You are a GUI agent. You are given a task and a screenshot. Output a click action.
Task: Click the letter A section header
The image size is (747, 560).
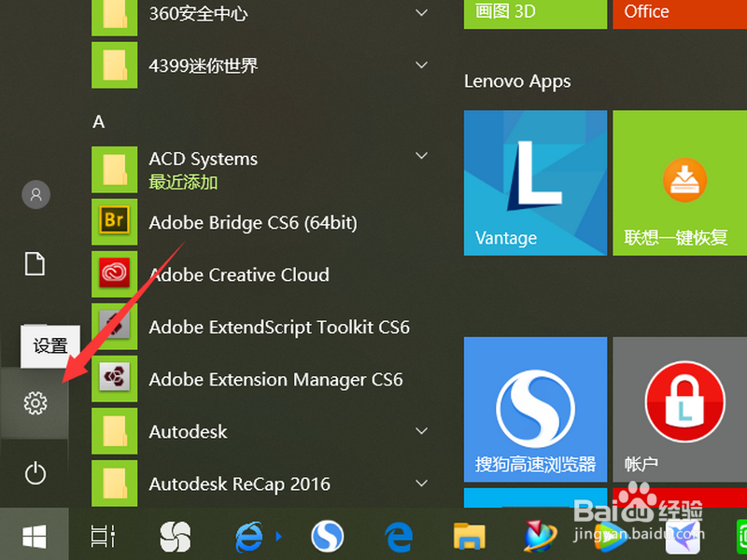[99, 122]
